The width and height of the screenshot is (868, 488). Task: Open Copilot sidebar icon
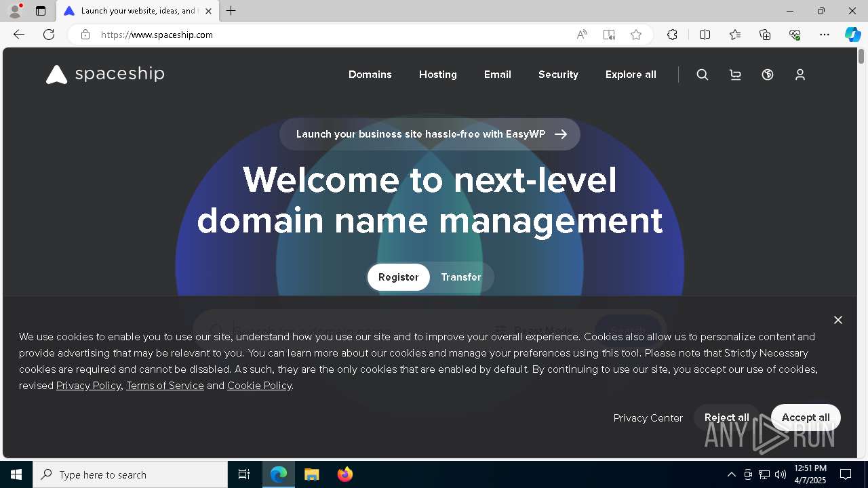[x=852, y=35]
